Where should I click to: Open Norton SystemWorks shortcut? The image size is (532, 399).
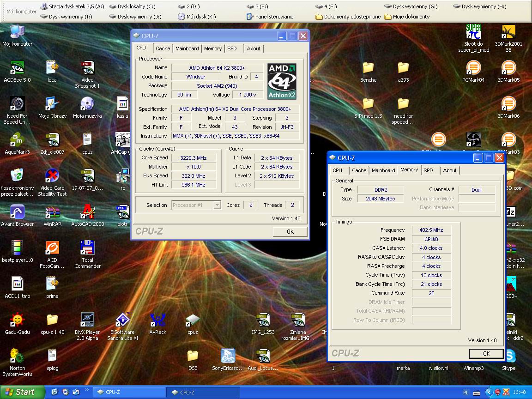click(x=17, y=363)
